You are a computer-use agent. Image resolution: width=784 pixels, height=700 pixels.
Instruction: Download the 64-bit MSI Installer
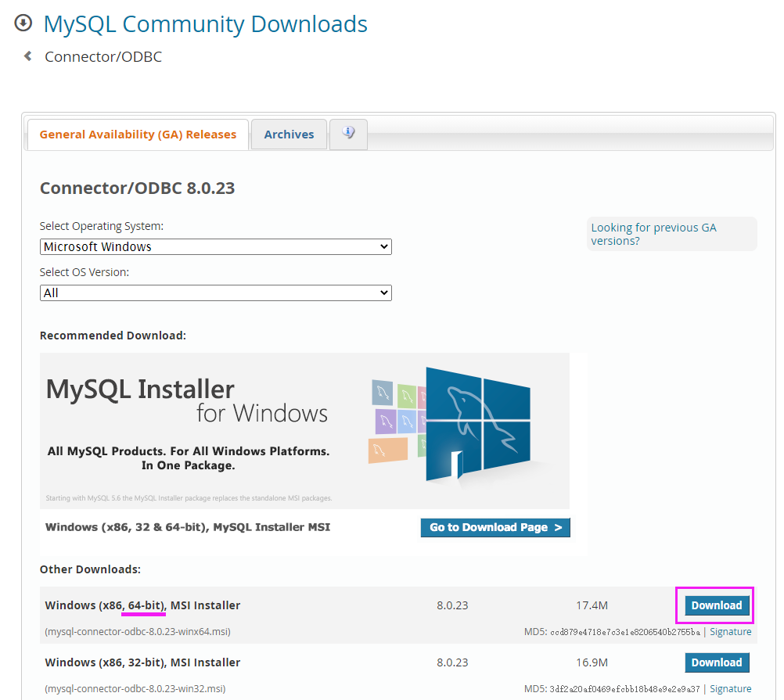pos(716,605)
